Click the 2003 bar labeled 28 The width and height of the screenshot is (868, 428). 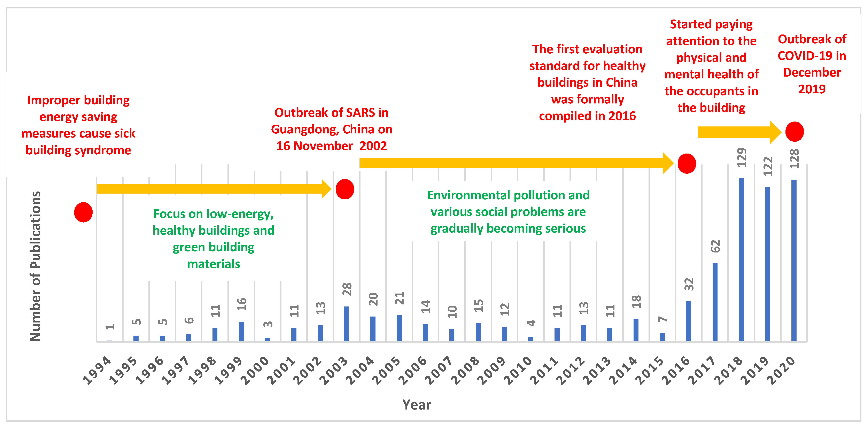click(x=346, y=324)
